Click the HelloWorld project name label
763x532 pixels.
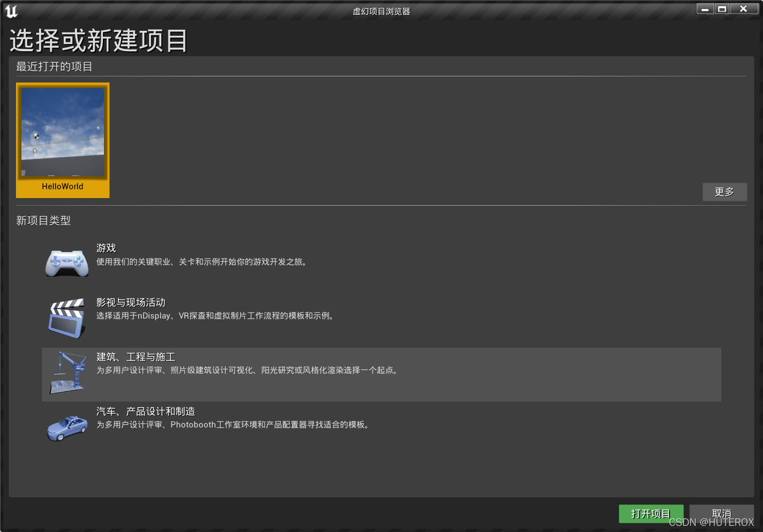tap(62, 186)
